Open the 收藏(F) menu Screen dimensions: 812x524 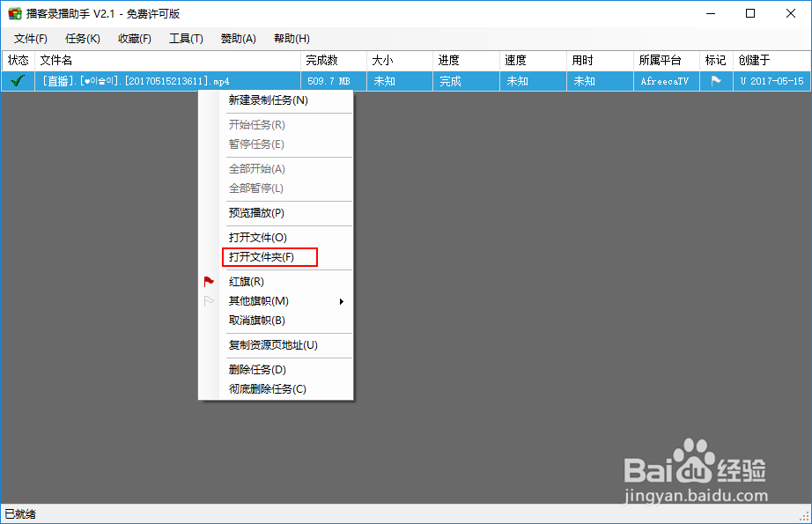[x=134, y=38]
